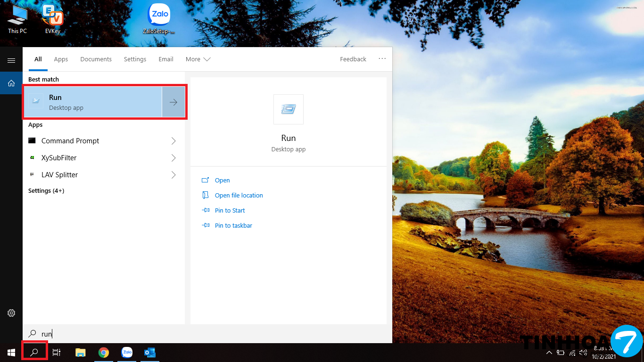This screenshot has height=362, width=644.
Task: Expand XySubFilter result chevron
Action: coord(173,158)
